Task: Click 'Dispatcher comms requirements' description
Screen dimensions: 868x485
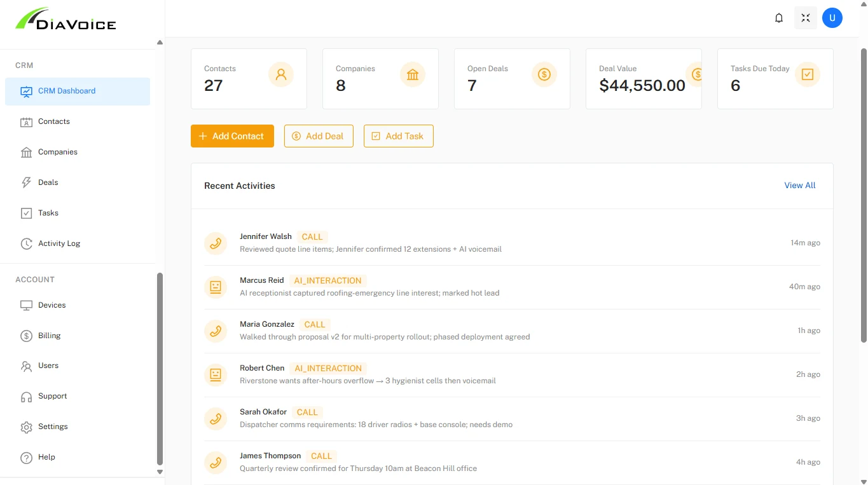Action: [376, 425]
